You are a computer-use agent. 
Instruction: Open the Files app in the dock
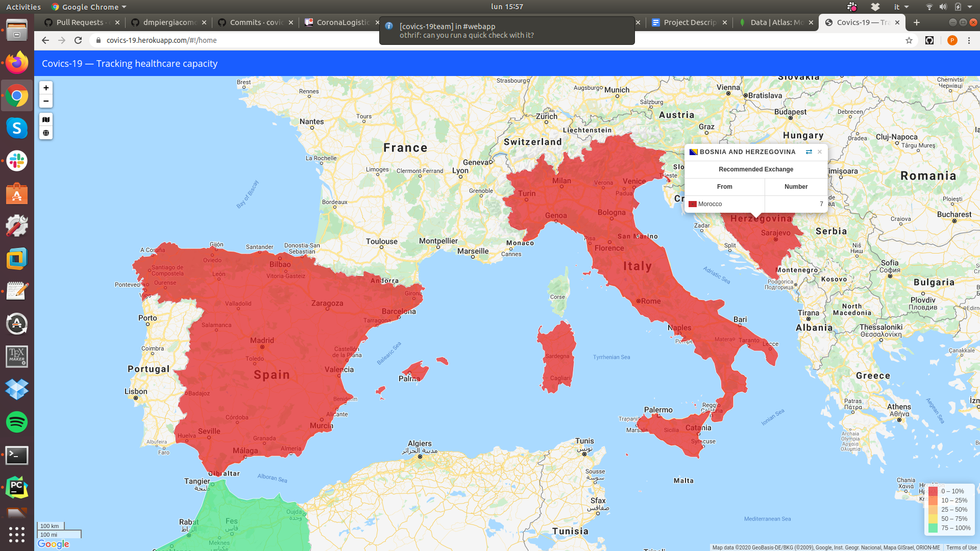point(17,30)
